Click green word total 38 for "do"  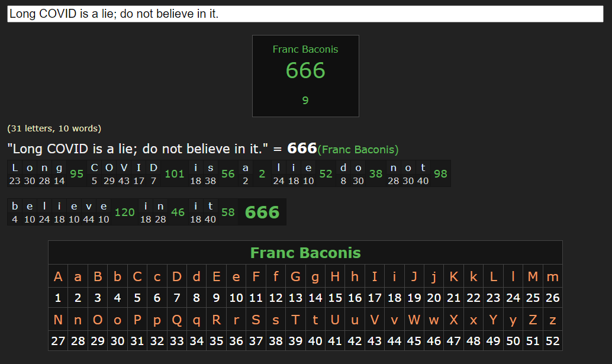[376, 173]
